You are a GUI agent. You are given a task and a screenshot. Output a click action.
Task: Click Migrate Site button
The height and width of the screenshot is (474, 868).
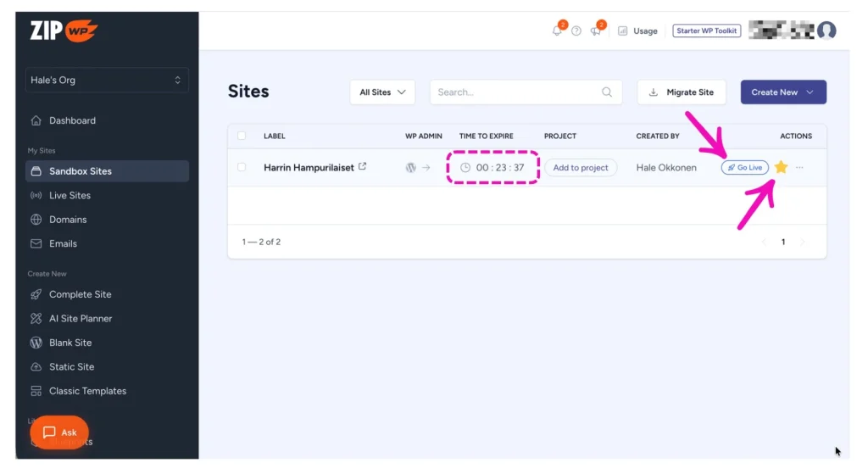coord(682,92)
